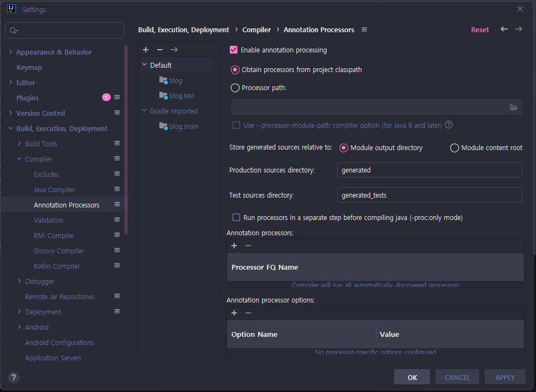The width and height of the screenshot is (536, 392).
Task: Click project icon next to Java Compiler
Action: click(117, 189)
